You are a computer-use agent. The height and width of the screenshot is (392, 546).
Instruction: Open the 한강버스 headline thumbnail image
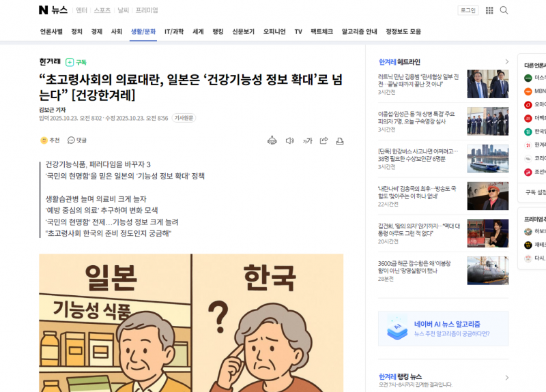pyautogui.click(x=487, y=159)
